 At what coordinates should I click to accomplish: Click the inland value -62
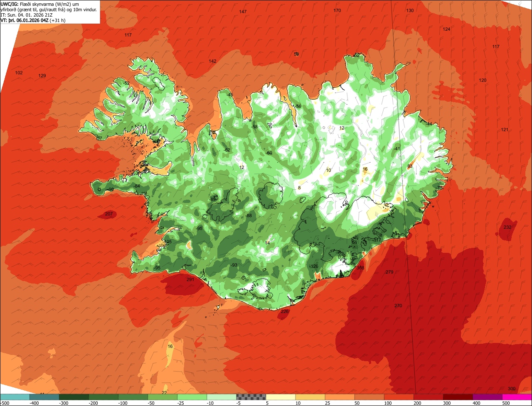coord(227,150)
